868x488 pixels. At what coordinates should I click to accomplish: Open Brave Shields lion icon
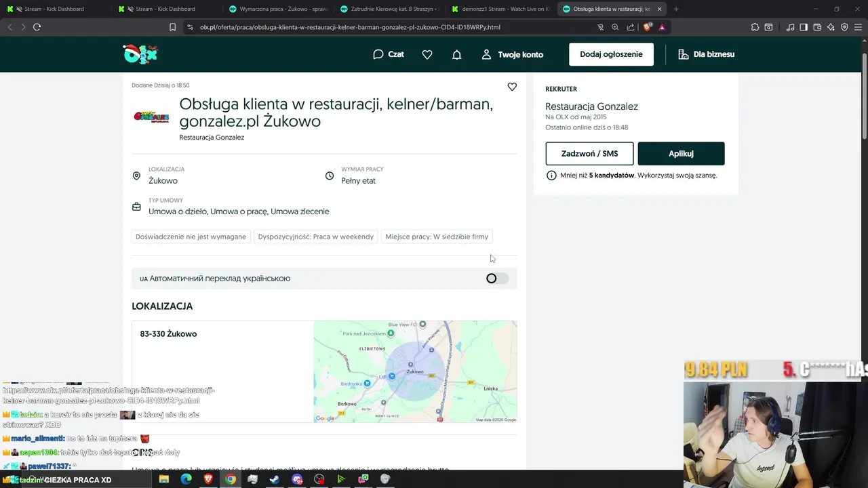tap(647, 27)
